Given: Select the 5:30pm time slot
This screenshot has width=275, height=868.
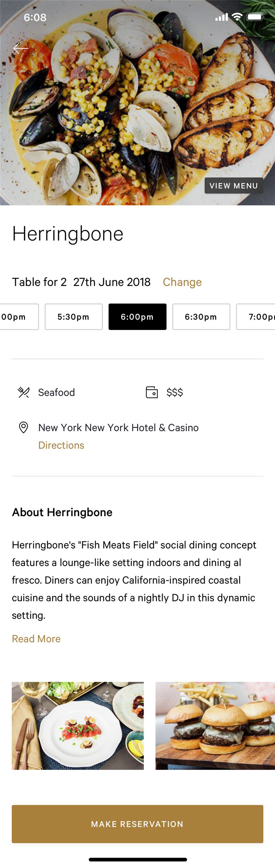Looking at the screenshot, I should (74, 317).
